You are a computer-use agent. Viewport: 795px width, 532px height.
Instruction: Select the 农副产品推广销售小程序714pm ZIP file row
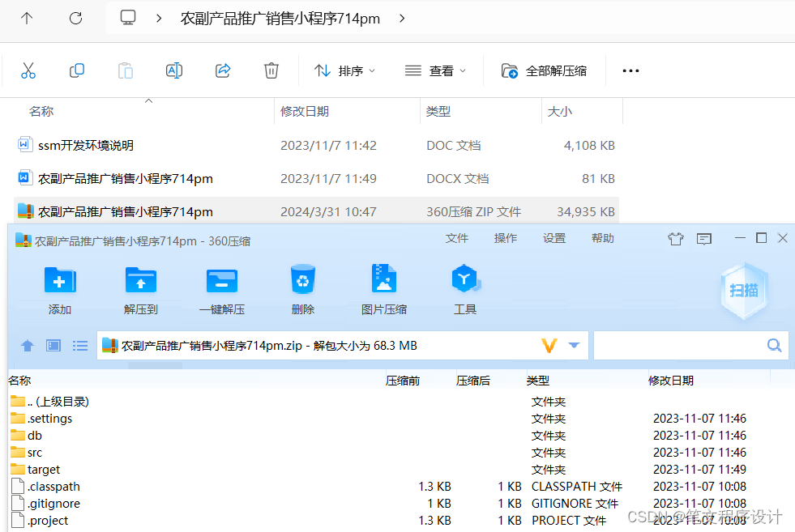(x=316, y=211)
